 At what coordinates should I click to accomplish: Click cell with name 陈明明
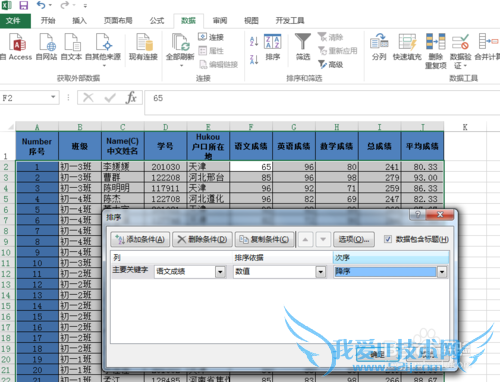click(x=123, y=188)
